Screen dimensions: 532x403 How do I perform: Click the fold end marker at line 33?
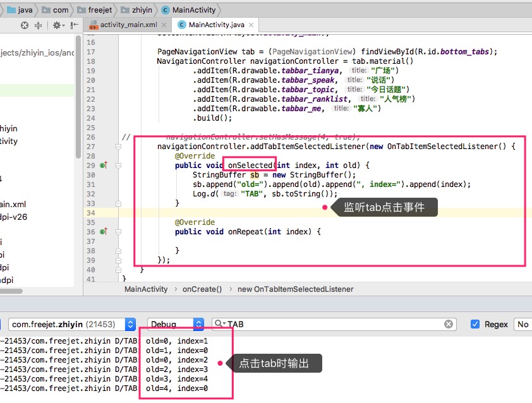pos(118,203)
